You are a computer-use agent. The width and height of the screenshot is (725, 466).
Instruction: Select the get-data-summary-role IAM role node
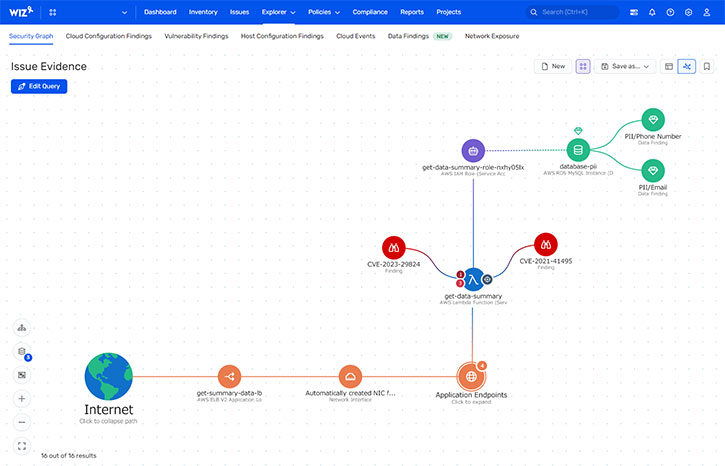[x=473, y=151]
